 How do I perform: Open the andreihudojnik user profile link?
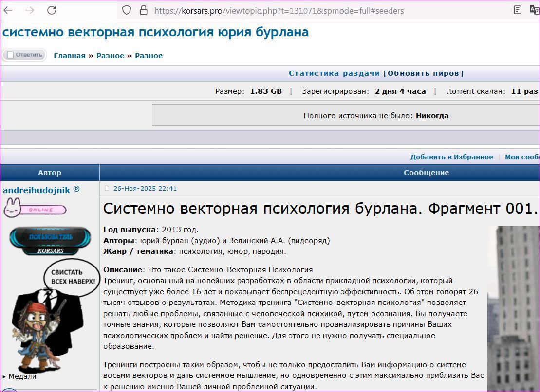pyautogui.click(x=37, y=190)
